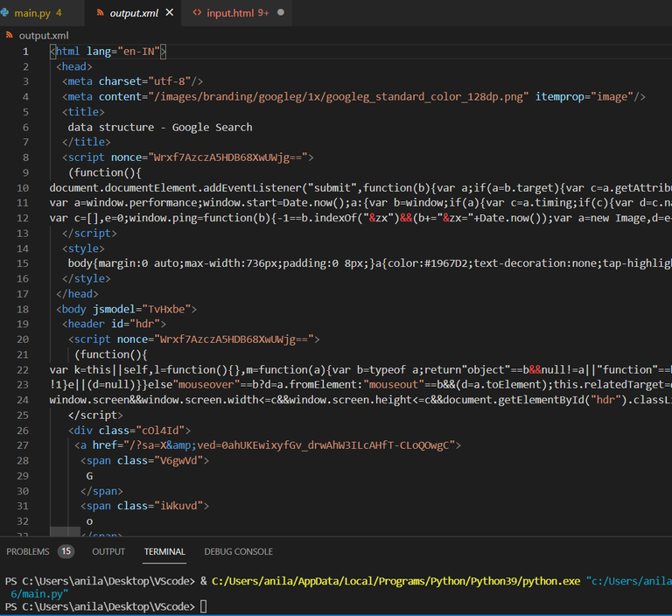Click the terminal prompt input cursor
Viewport: 672px width, 616px height.
[204, 606]
